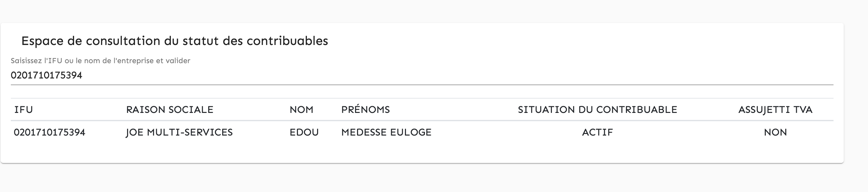The height and width of the screenshot is (192, 868).
Task: Click the word 'contribuables' in the page title
Action: click(287, 41)
